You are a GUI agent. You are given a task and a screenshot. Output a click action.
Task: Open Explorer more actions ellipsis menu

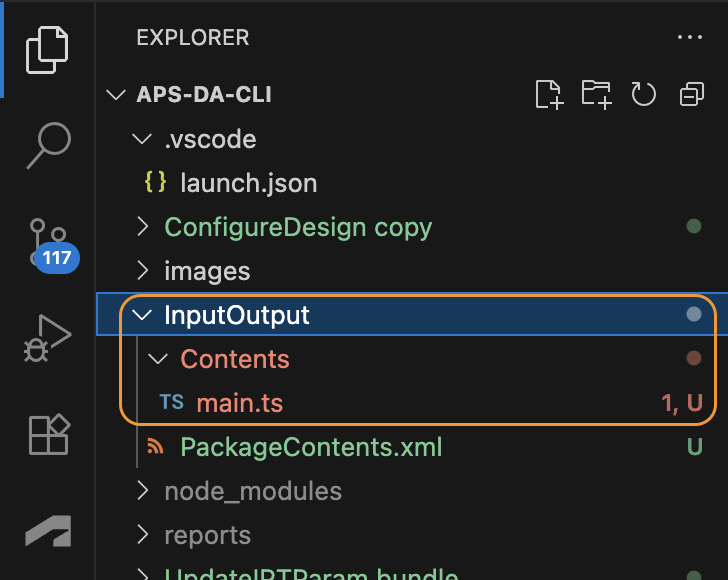click(690, 38)
